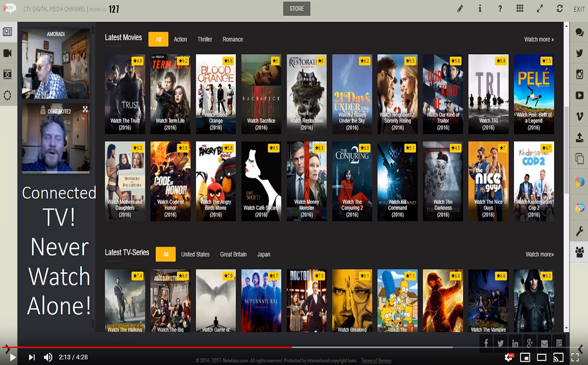This screenshot has height=365, width=588.
Task: Open YouTube video settings gear
Action: point(508,358)
